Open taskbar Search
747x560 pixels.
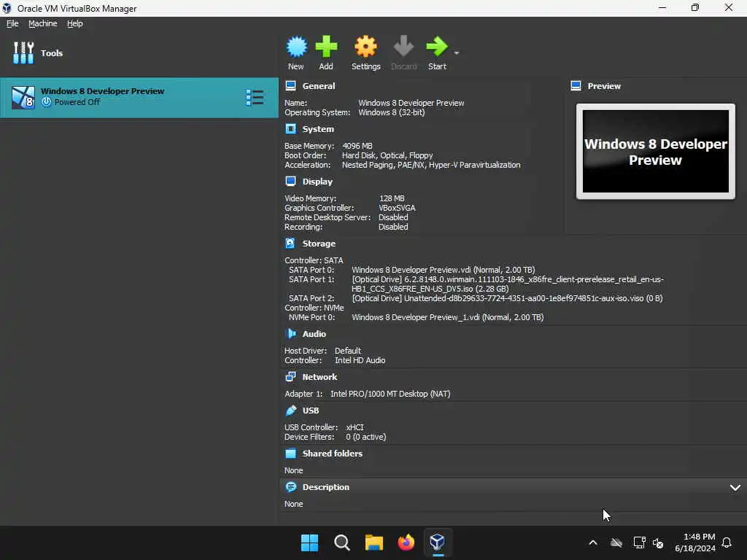coord(341,542)
